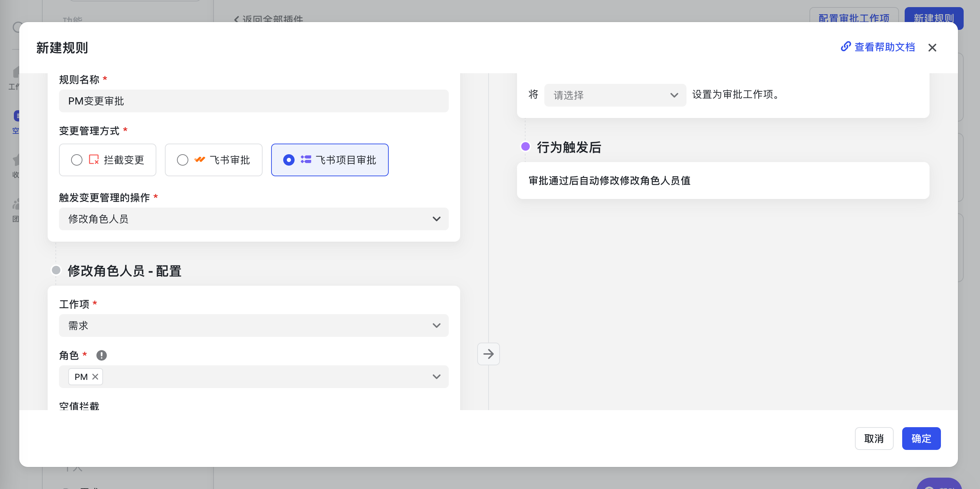Click the 行为触发后 heading

pyautogui.click(x=569, y=147)
